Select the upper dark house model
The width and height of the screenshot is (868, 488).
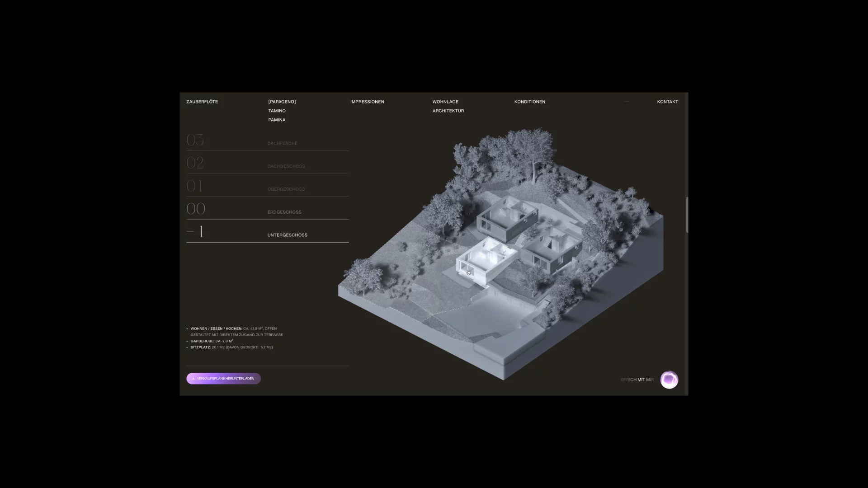click(x=507, y=219)
